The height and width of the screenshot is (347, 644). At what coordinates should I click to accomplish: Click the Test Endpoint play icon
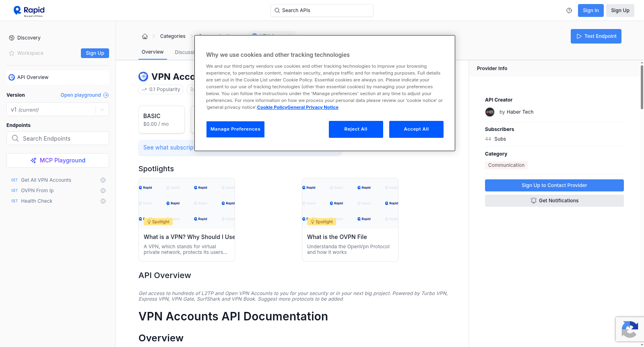[x=579, y=36]
